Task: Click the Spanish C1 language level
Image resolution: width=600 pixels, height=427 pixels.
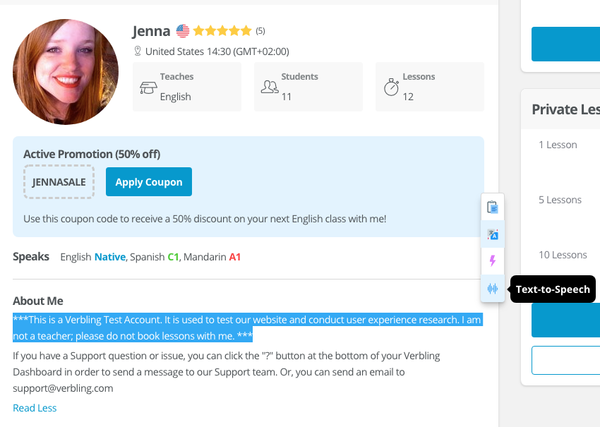Action: tap(154, 257)
